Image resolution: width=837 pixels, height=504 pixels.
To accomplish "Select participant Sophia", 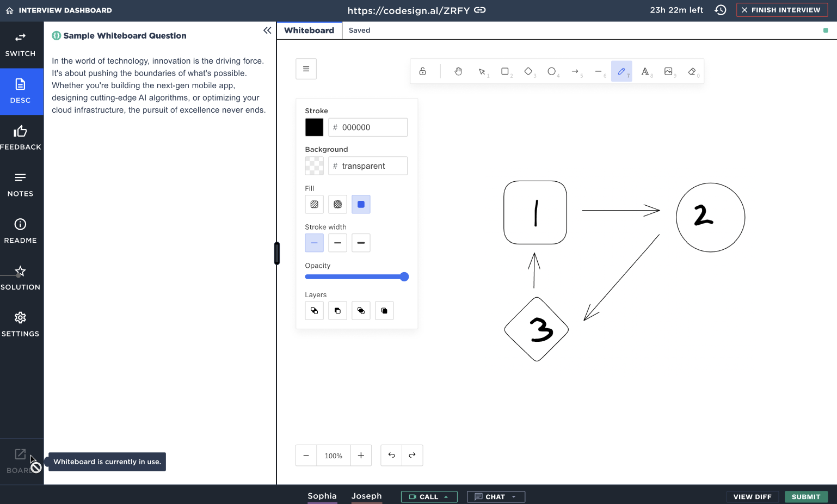I will [322, 496].
